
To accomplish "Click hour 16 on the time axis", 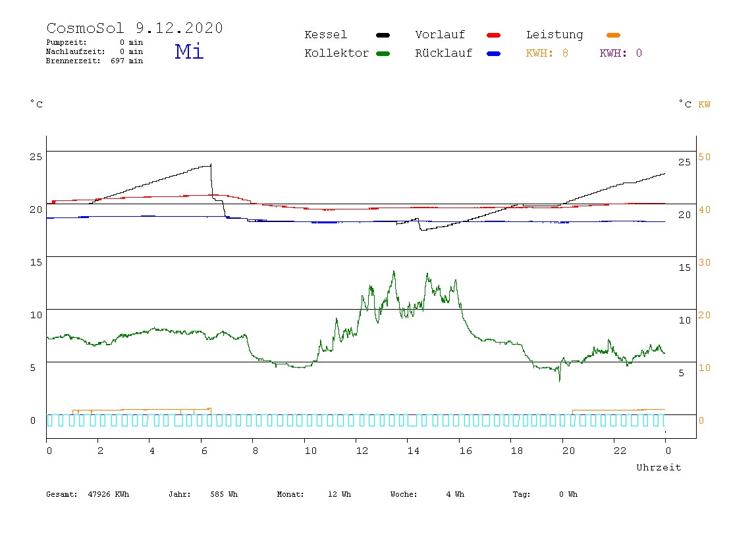I will pyautogui.click(x=466, y=451).
